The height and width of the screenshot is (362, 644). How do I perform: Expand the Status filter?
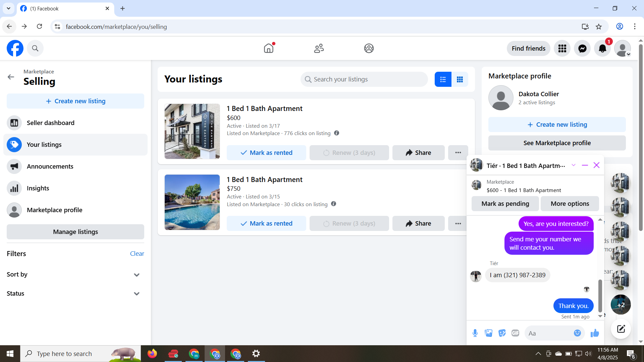tap(136, 294)
